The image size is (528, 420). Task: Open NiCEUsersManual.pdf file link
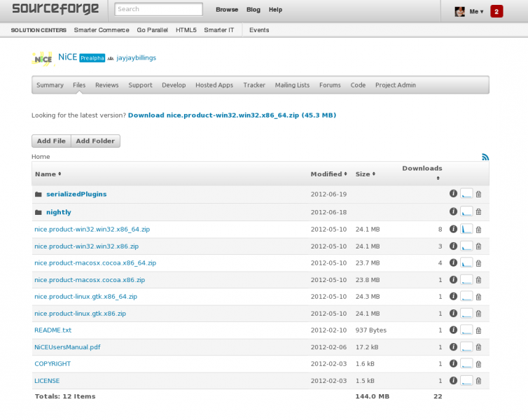tap(67, 347)
